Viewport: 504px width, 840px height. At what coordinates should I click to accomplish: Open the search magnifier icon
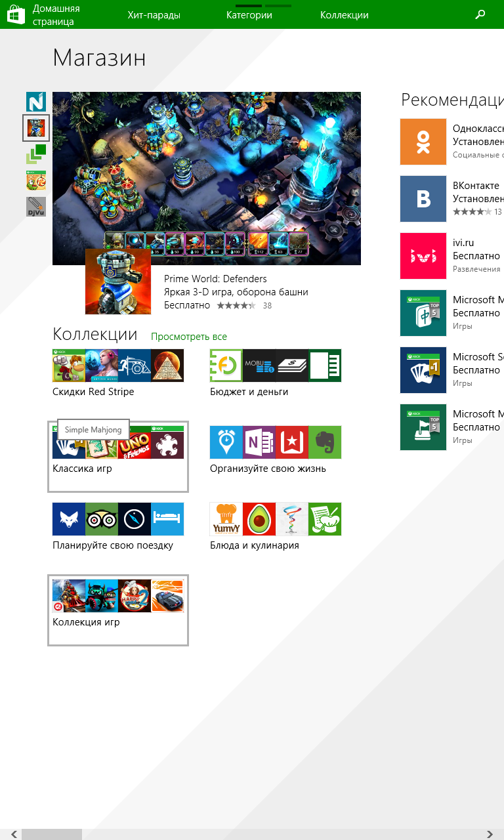(x=480, y=14)
